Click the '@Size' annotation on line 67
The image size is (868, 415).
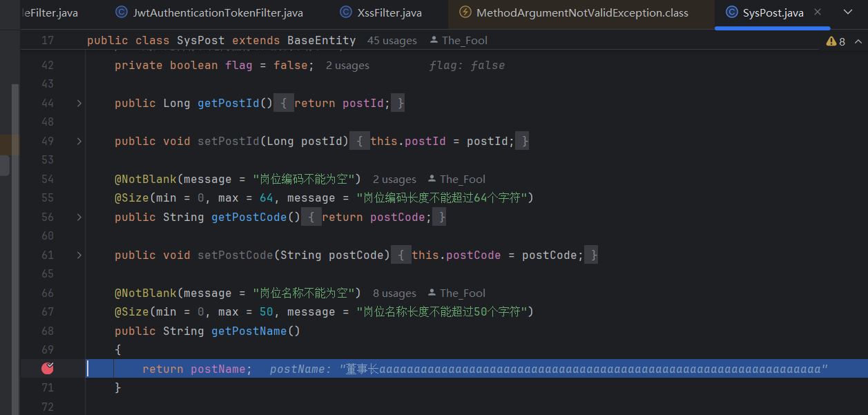[x=132, y=312]
